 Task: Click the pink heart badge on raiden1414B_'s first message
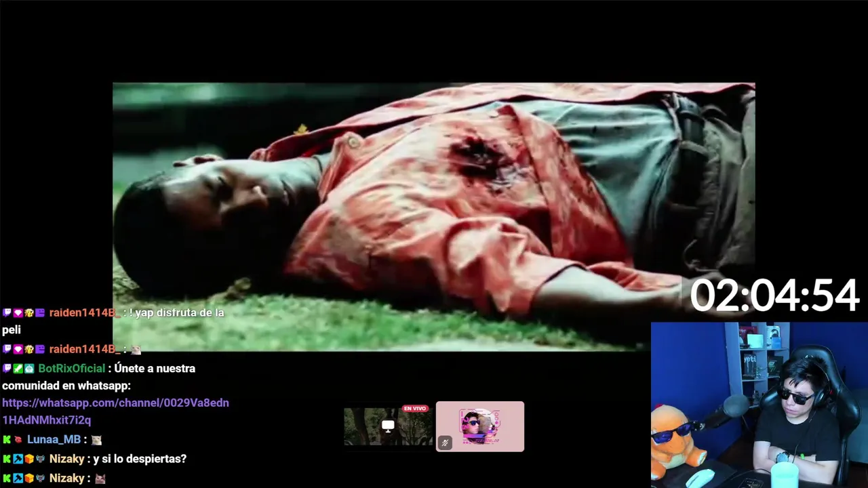18,313
